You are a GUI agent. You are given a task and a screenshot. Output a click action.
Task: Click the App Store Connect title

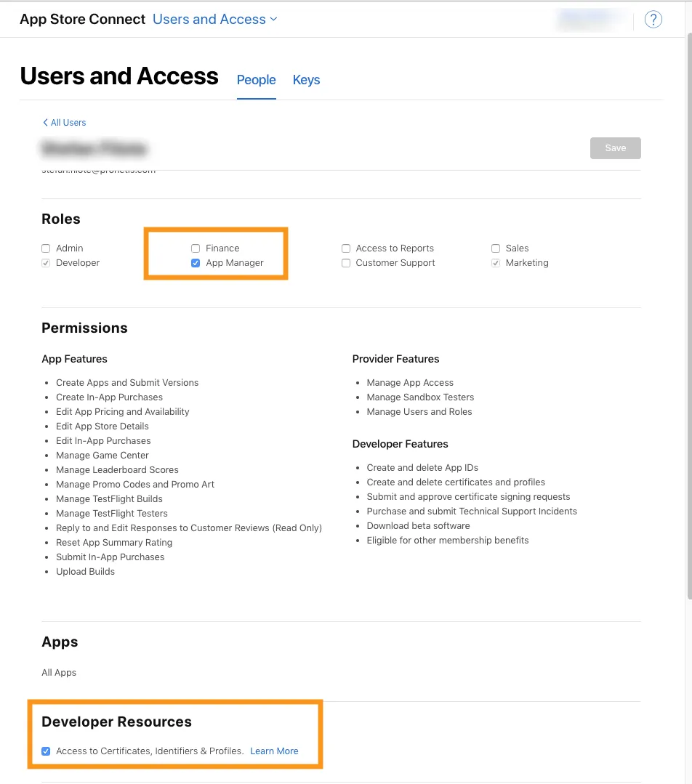coord(82,20)
